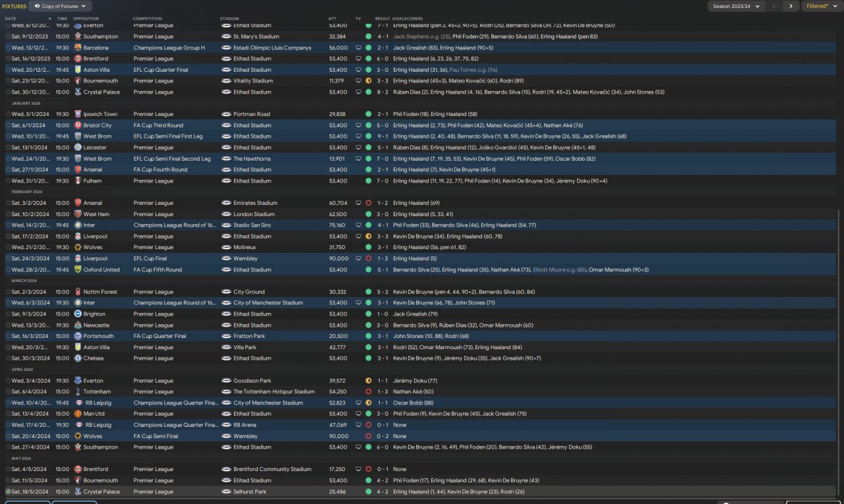The image size is (844, 504).
Task: Sort by the Competition column header
Action: [x=148, y=18]
